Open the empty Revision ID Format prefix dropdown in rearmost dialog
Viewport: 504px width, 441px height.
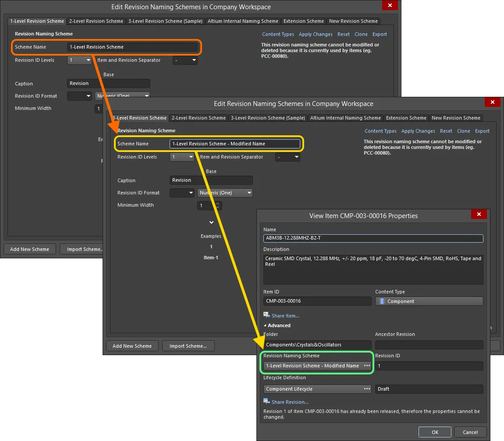[89, 96]
